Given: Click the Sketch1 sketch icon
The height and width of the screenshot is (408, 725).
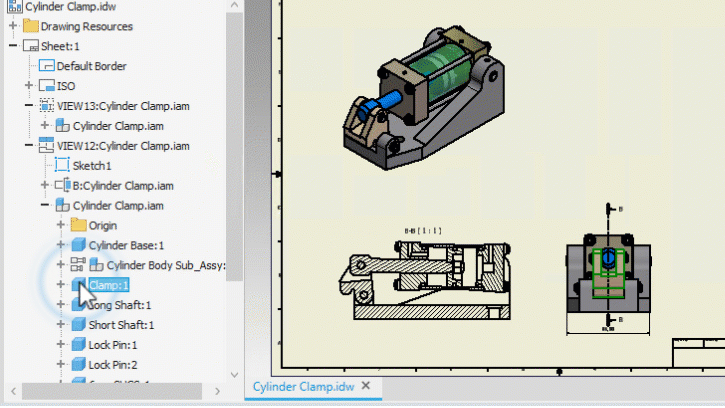Looking at the screenshot, I should click(x=62, y=165).
